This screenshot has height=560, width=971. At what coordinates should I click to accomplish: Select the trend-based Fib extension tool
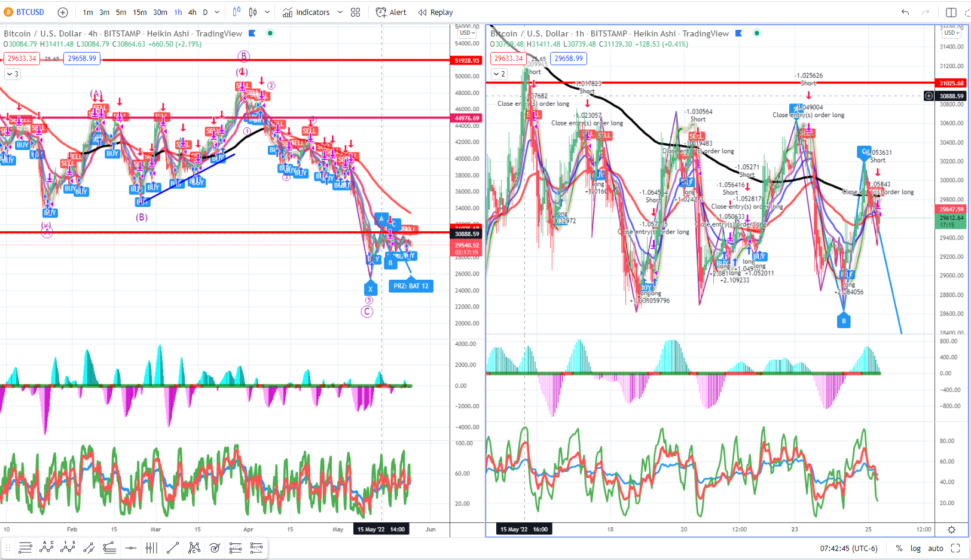coord(109,548)
